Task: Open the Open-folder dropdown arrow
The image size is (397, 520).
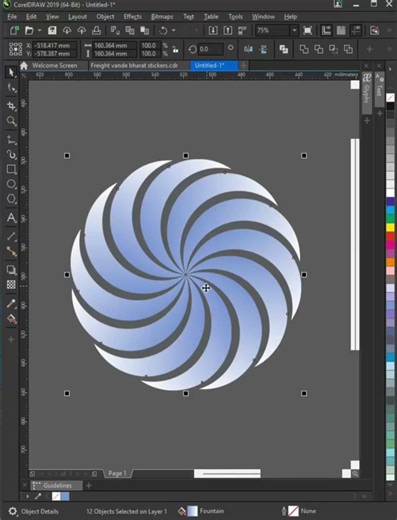Action: point(39,31)
